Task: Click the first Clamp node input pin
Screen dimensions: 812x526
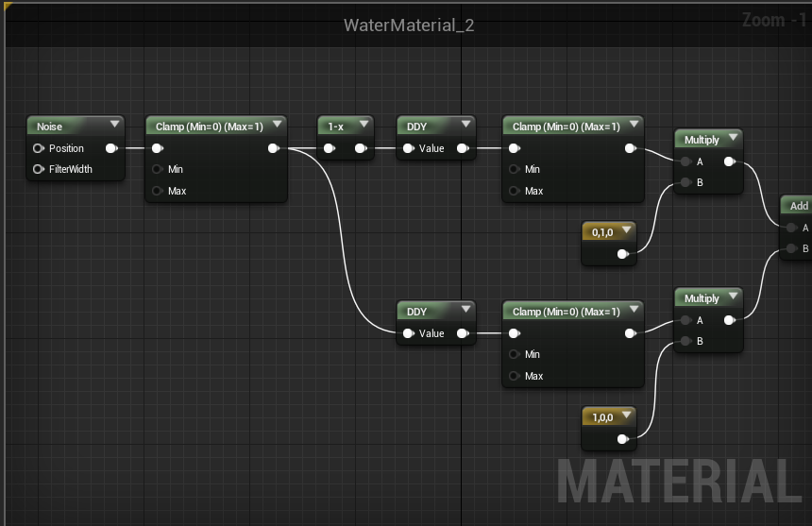Action: click(158, 148)
